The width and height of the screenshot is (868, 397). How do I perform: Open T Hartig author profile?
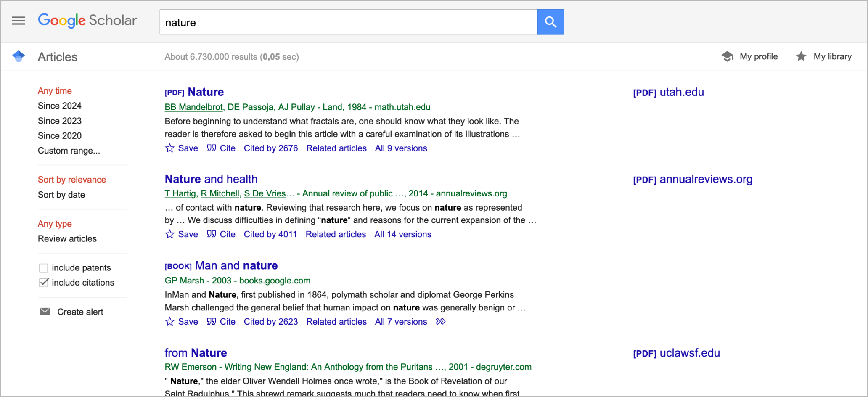tap(180, 193)
